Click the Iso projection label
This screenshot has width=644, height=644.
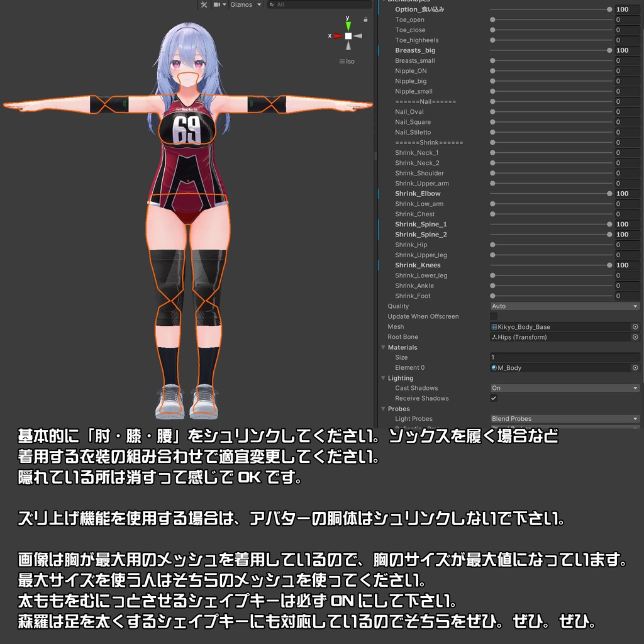coord(348,61)
